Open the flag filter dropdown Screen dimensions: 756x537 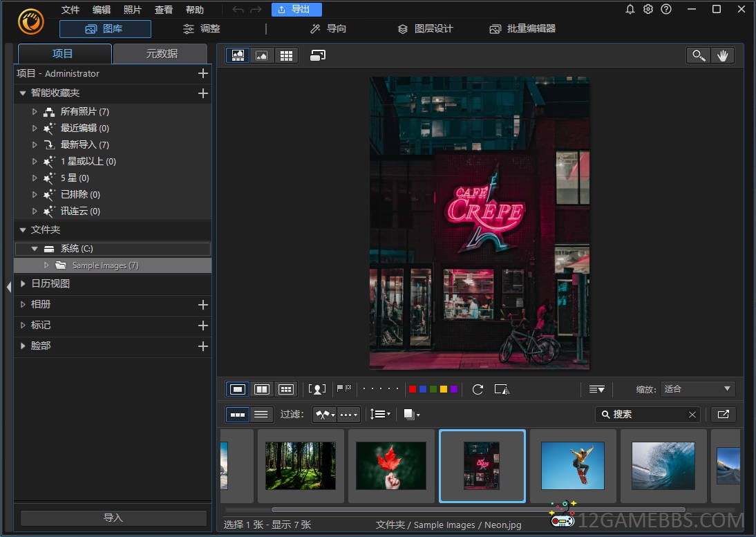pyautogui.click(x=325, y=415)
